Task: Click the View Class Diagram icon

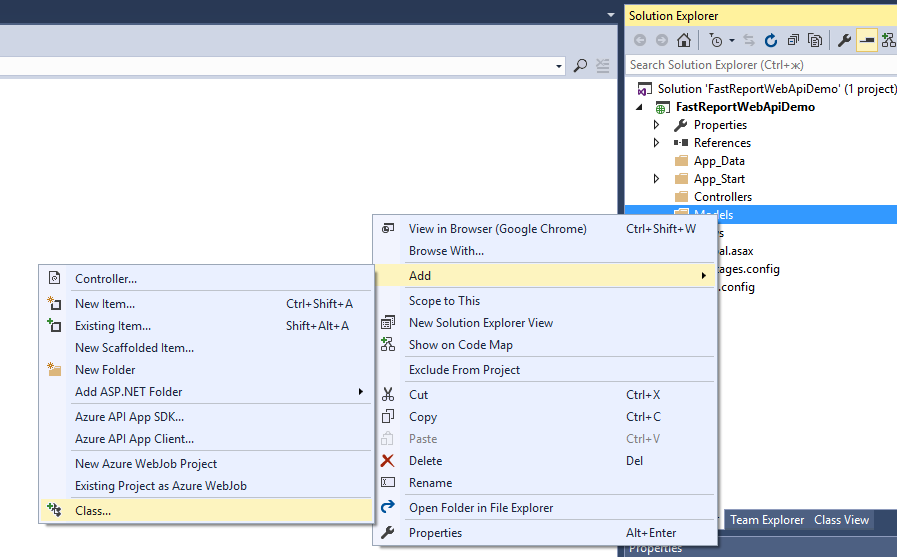Action: click(x=888, y=40)
